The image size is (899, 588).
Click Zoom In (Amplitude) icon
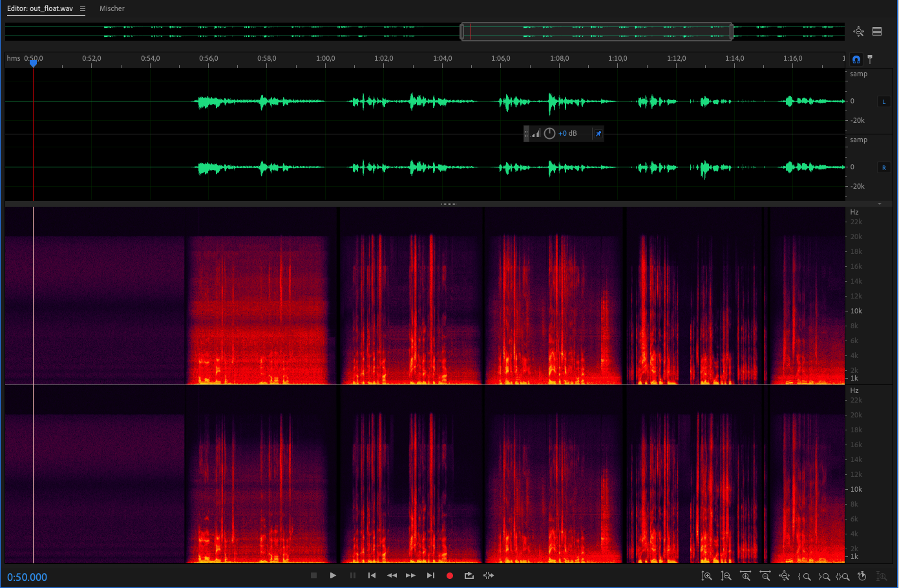pyautogui.click(x=707, y=576)
